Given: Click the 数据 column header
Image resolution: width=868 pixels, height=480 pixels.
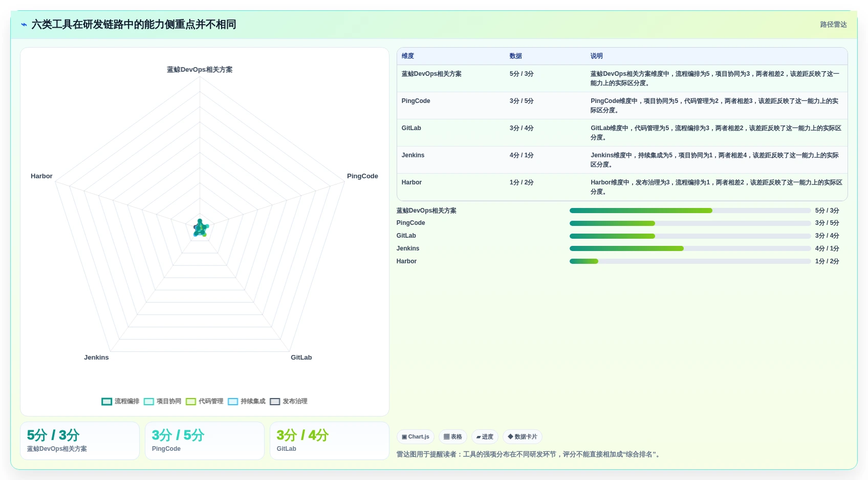Looking at the screenshot, I should pos(516,56).
